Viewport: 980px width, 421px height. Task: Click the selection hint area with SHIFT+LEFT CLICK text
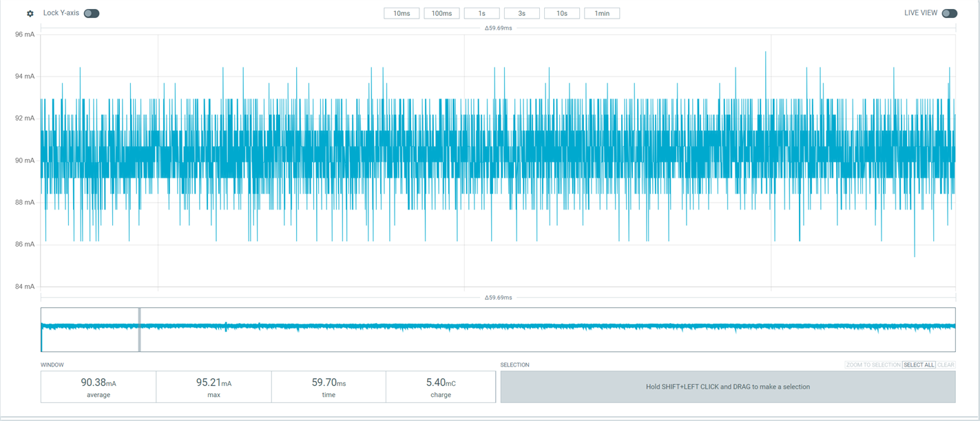tap(727, 387)
